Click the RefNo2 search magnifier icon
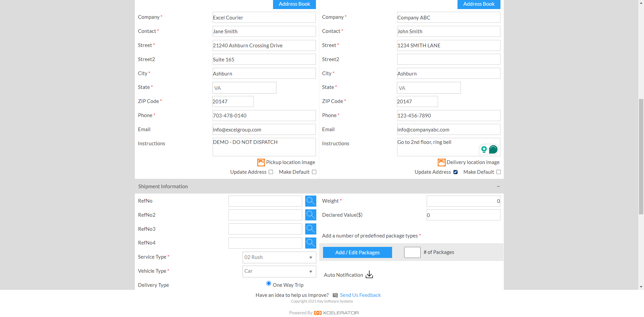The width and height of the screenshot is (644, 317). click(311, 215)
